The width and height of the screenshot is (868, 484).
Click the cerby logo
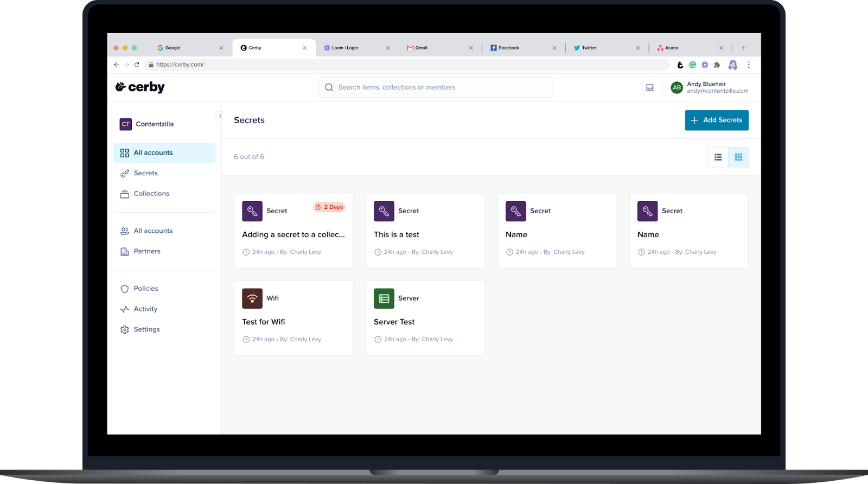click(x=140, y=87)
